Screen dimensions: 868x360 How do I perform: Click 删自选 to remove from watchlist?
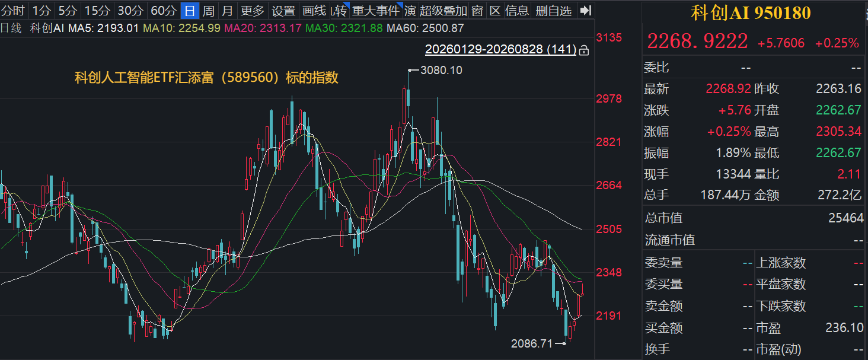[x=554, y=10]
